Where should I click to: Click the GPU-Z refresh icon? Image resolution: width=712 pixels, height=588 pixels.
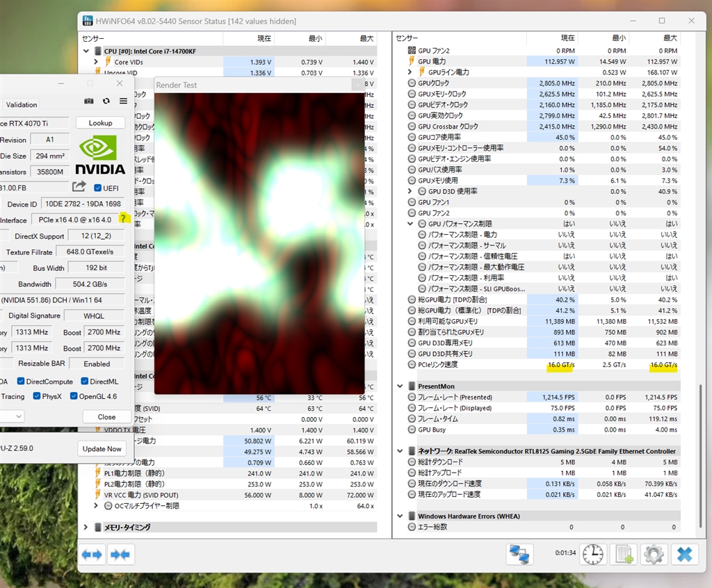pyautogui.click(x=106, y=101)
